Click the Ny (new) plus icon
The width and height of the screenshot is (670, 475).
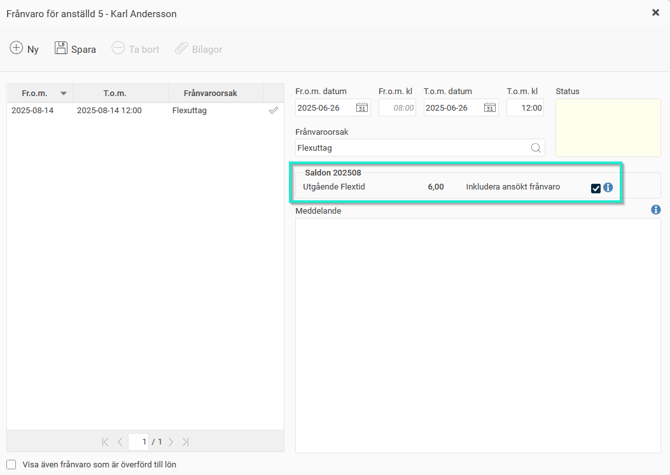pyautogui.click(x=16, y=48)
